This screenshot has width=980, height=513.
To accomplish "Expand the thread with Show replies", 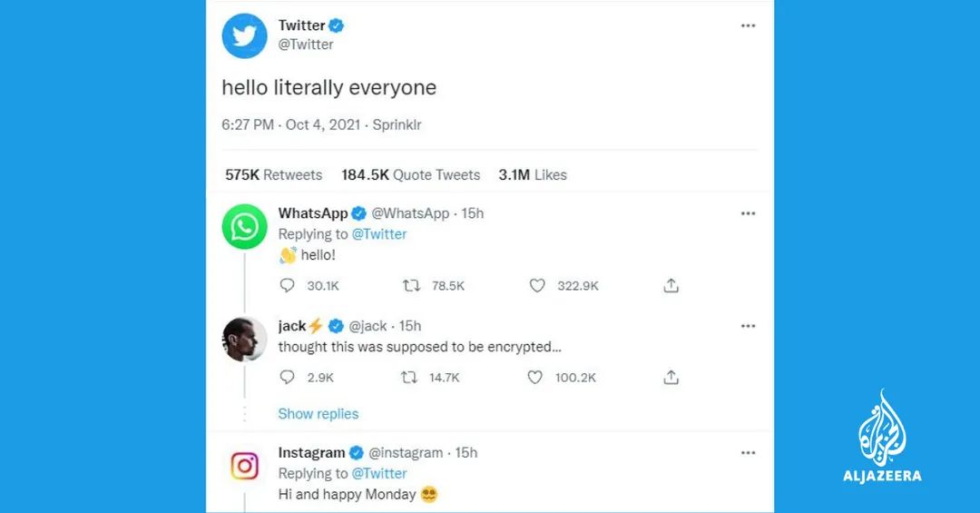I will coord(318,413).
